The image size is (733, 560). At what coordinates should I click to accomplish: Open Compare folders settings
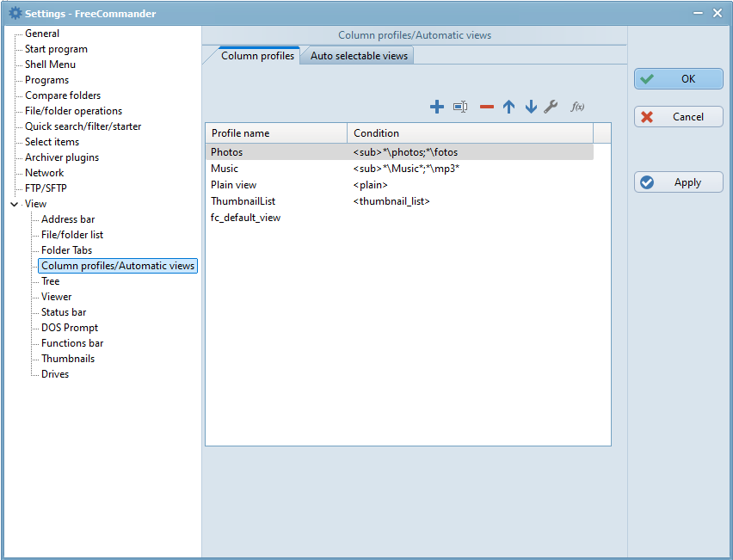pyautogui.click(x=63, y=95)
